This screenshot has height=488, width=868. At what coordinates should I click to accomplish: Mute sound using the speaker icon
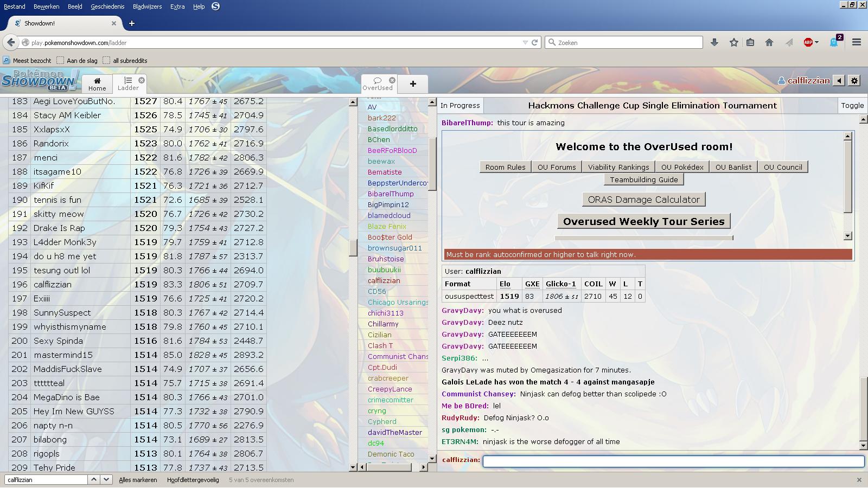pyautogui.click(x=839, y=81)
